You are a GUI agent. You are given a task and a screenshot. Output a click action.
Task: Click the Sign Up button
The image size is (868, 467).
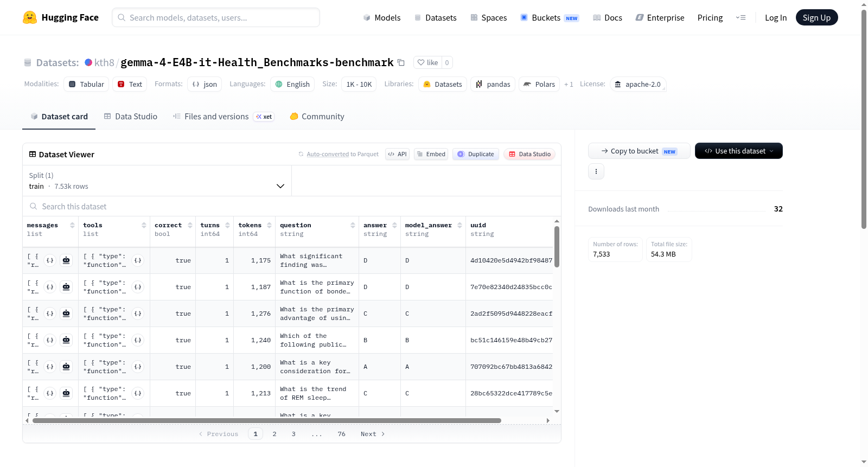coord(816,17)
